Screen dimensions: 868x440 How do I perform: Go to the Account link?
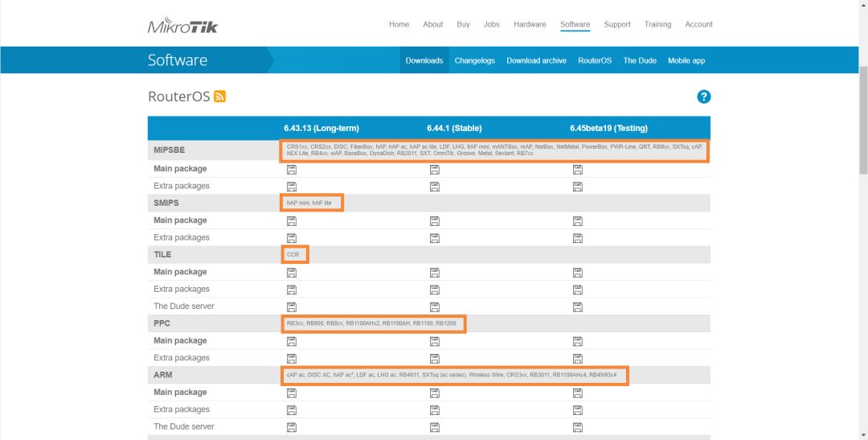[698, 24]
